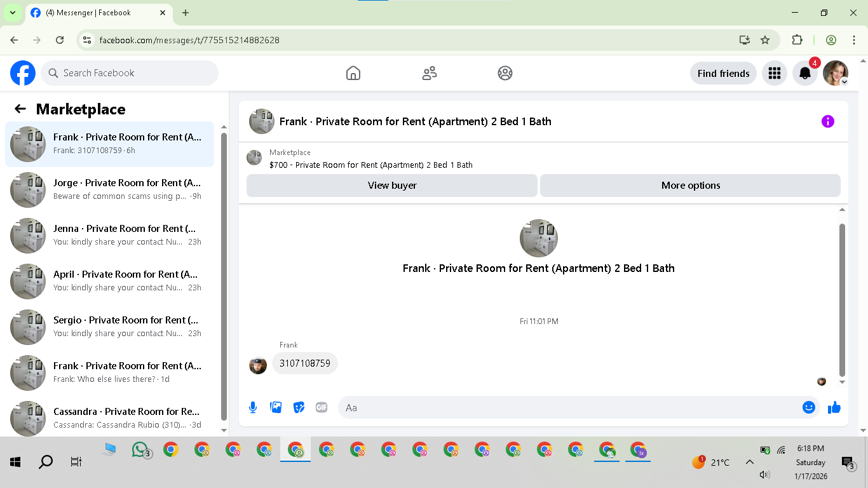Open Cassandra Private Room for Rent chat

[110, 417]
